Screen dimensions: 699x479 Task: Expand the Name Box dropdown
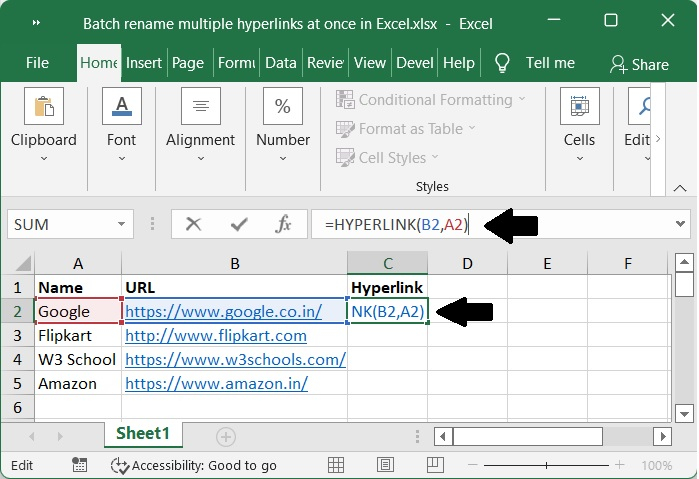(122, 225)
